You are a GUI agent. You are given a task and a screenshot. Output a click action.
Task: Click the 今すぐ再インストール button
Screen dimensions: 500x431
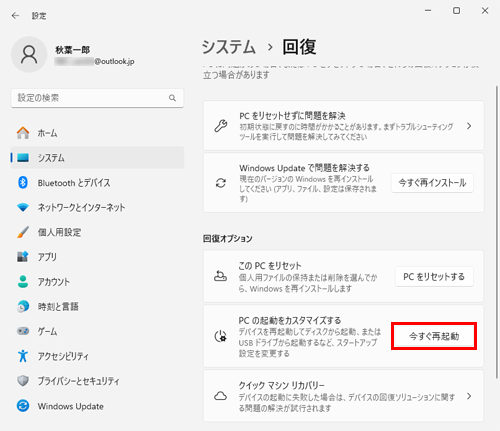432,183
